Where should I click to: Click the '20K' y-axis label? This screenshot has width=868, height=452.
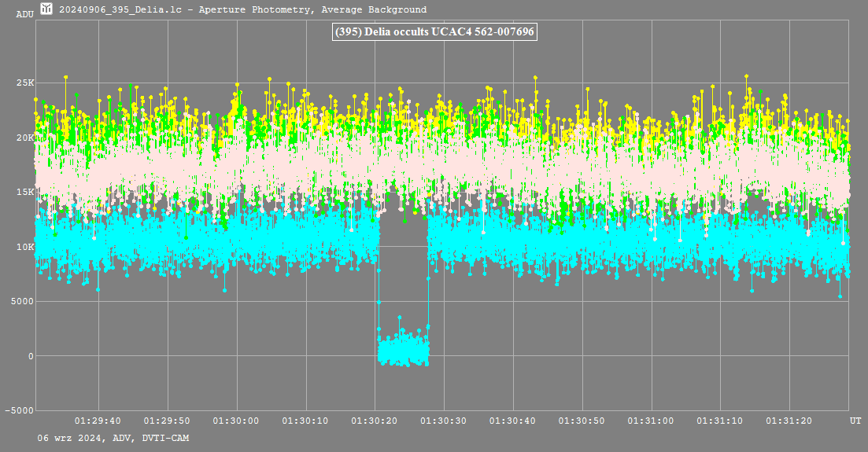pyautogui.click(x=25, y=138)
